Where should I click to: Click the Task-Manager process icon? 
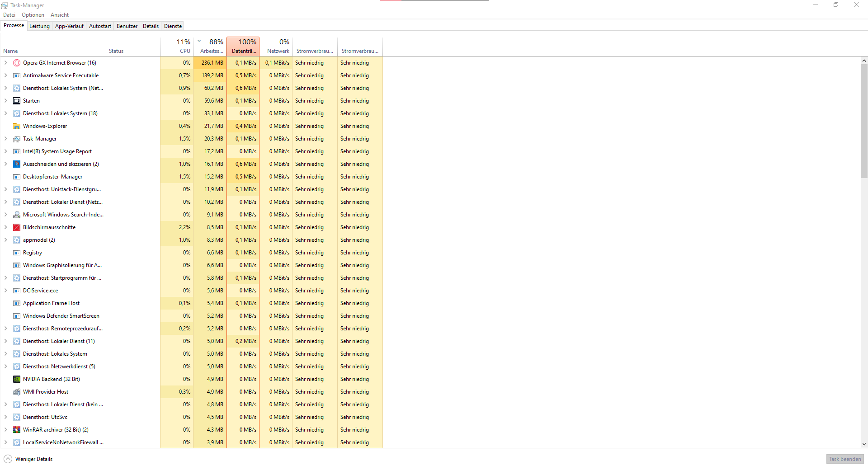17,138
